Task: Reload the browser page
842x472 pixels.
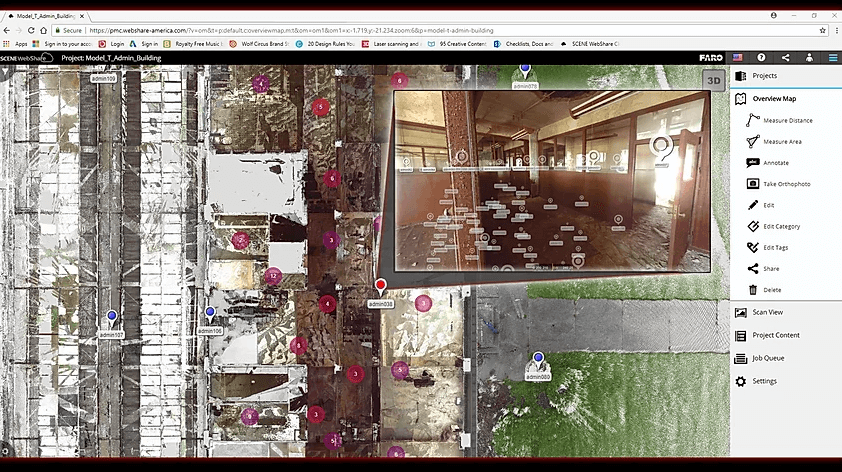Action: 31,31
